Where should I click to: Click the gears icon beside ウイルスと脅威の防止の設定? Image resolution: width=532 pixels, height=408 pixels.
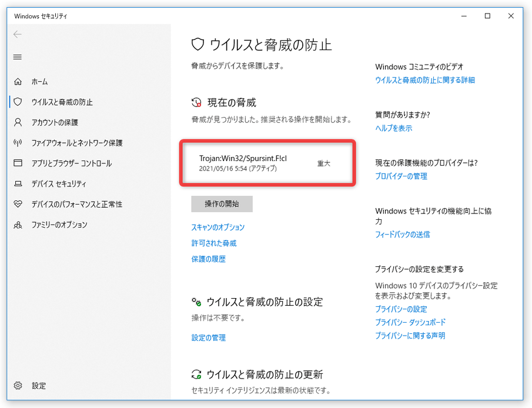point(196,302)
